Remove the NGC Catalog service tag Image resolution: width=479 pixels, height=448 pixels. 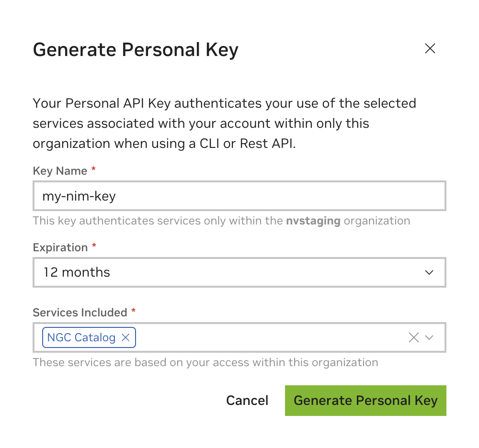point(125,337)
